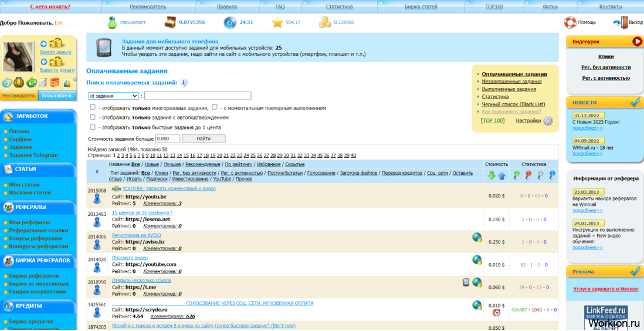
Task: Click the Видеоурок play button icon
Action: coord(637,41)
